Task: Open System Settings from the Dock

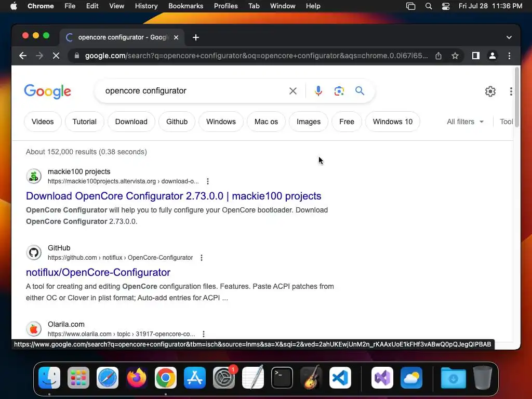Action: click(x=224, y=378)
